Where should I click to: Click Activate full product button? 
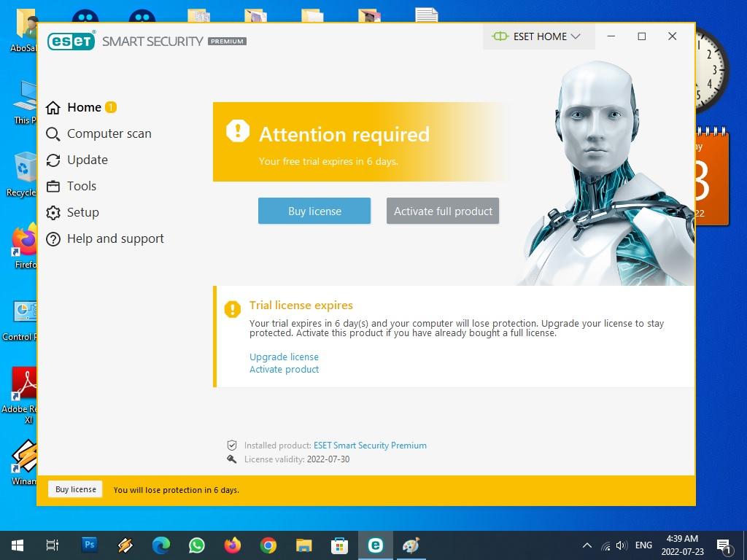pos(443,211)
